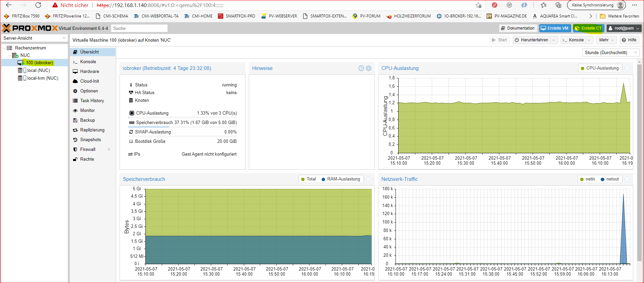Toggle the Total memory legend series
Screen dimensions: 644x283
(309, 179)
